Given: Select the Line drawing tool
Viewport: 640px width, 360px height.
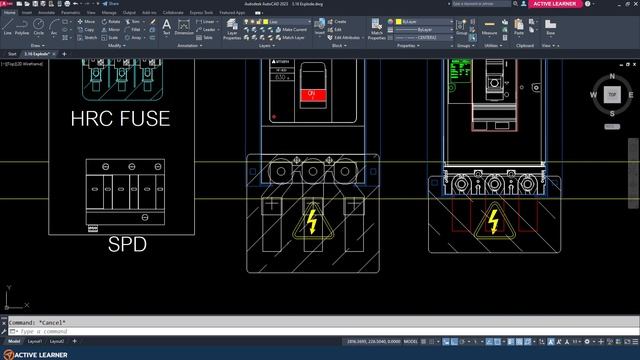Looking at the screenshot, I should [7, 27].
